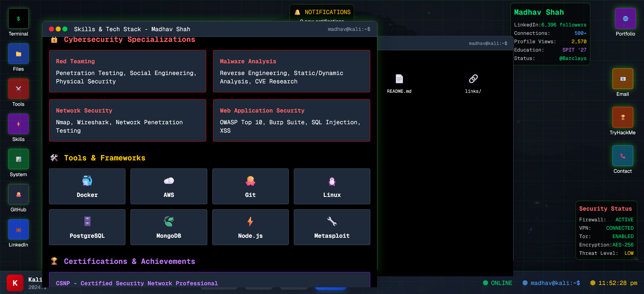
Task: Click the NOTIFICATIONS panel title
Action: (328, 12)
